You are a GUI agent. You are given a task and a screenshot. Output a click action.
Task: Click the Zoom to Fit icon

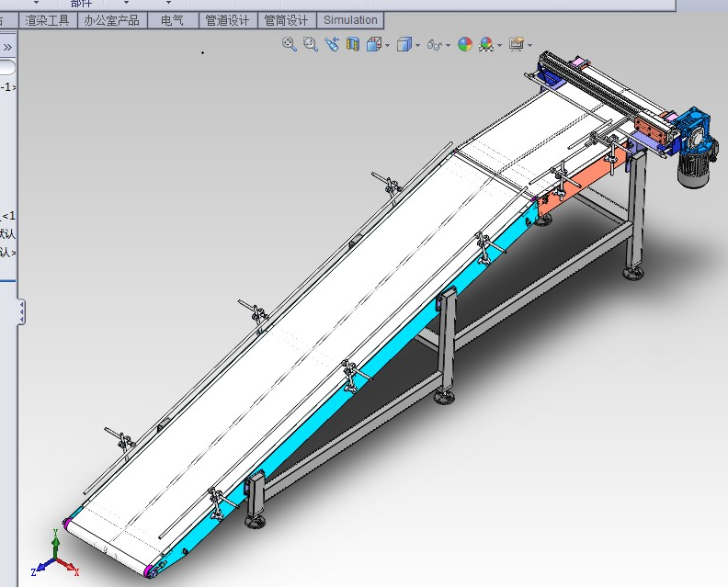289,44
